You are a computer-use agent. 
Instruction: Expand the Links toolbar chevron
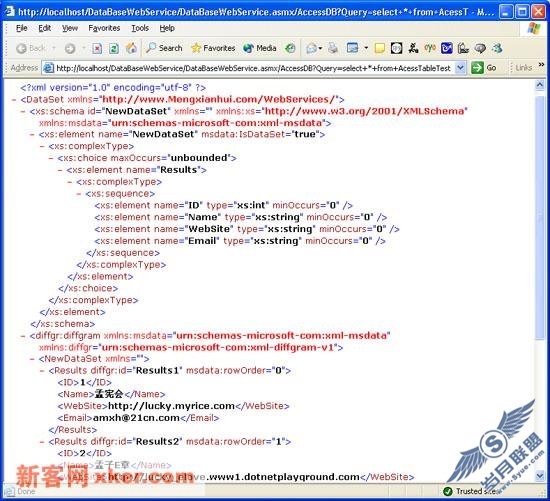541,65
